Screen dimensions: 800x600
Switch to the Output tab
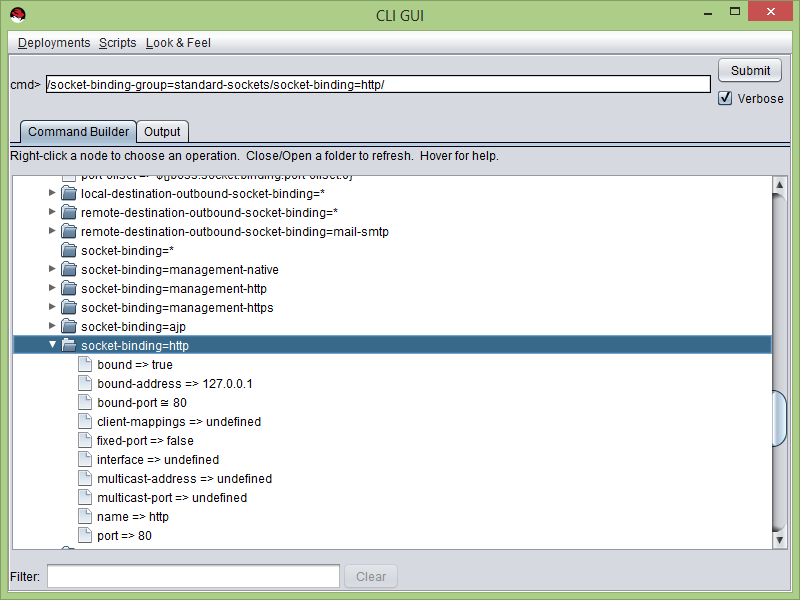pos(162,131)
